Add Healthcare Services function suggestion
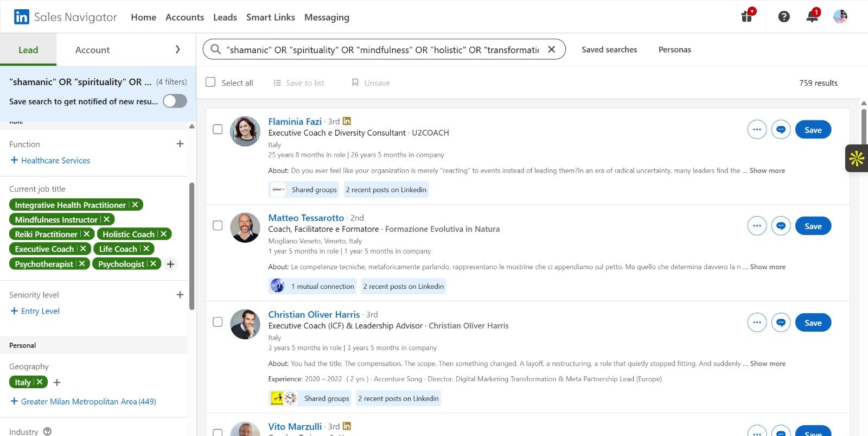The image size is (868, 436). 50,160
